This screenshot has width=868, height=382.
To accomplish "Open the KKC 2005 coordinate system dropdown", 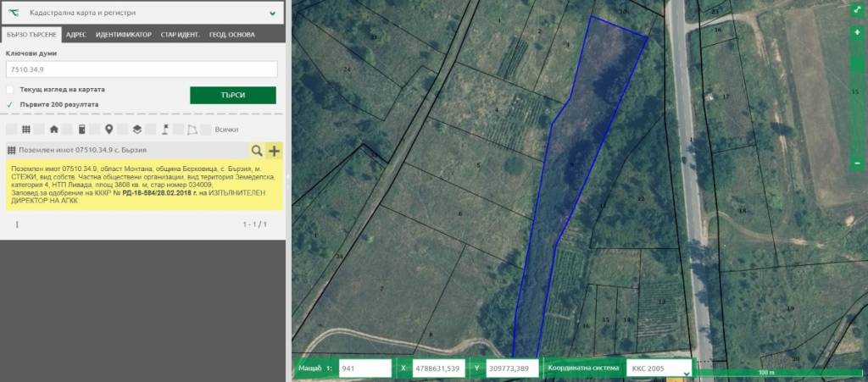I will [x=658, y=368].
